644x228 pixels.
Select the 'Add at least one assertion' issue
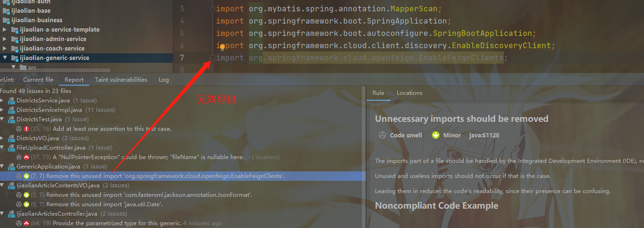coord(112,129)
